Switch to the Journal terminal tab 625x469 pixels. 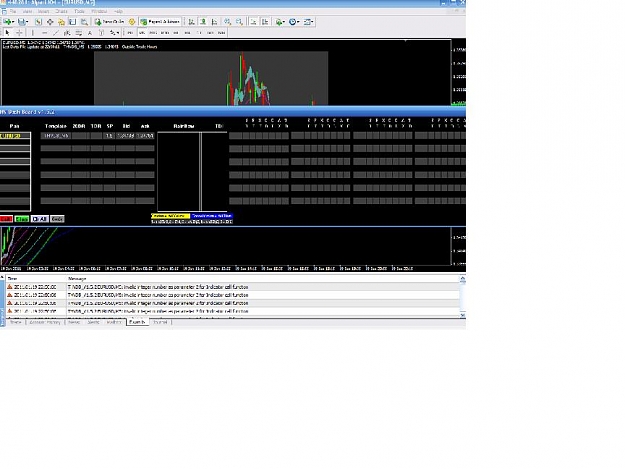[x=160, y=322]
